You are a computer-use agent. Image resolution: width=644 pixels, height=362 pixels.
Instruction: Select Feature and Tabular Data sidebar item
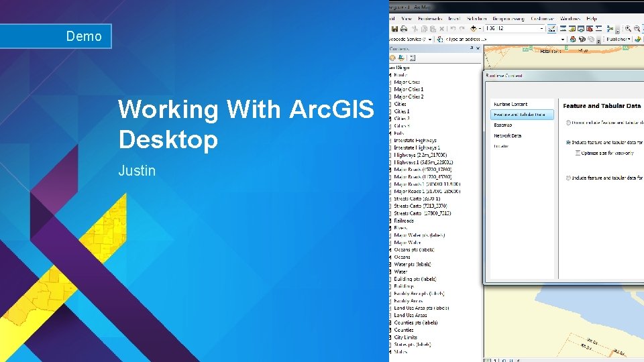point(522,115)
